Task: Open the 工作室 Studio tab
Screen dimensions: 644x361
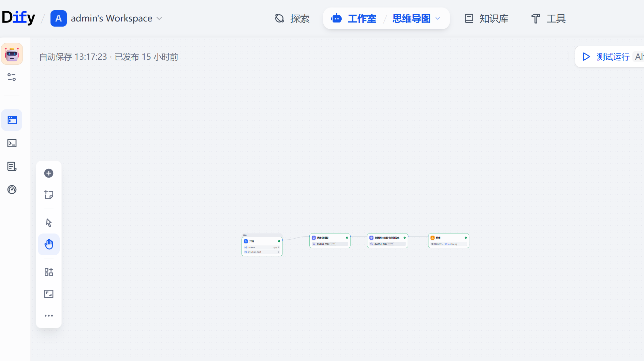Action: click(x=354, y=18)
